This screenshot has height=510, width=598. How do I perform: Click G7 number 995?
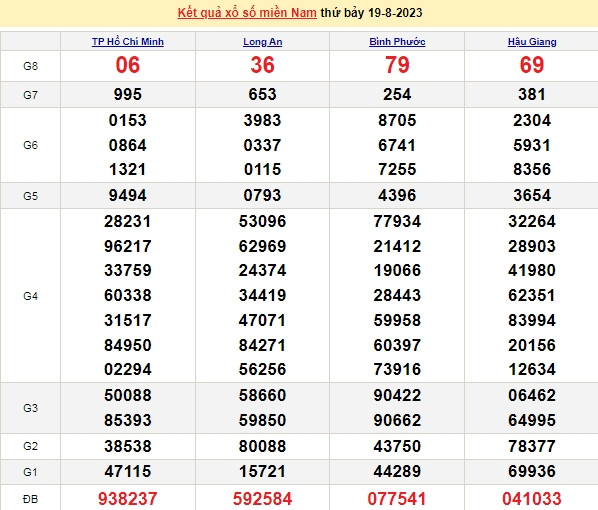(128, 94)
